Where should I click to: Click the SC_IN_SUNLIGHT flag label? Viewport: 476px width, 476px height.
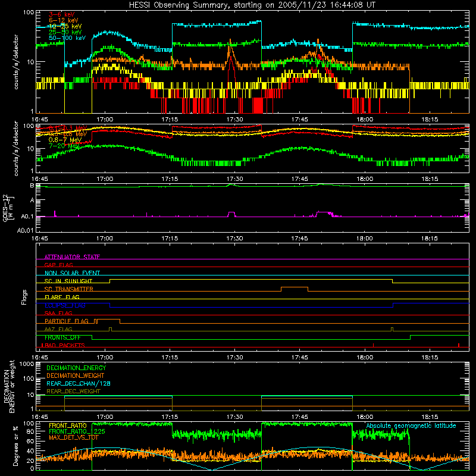click(68, 281)
